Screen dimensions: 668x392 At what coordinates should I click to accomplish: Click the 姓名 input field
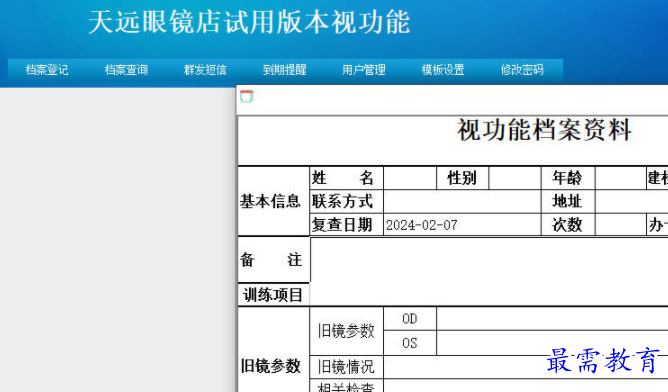pyautogui.click(x=410, y=178)
